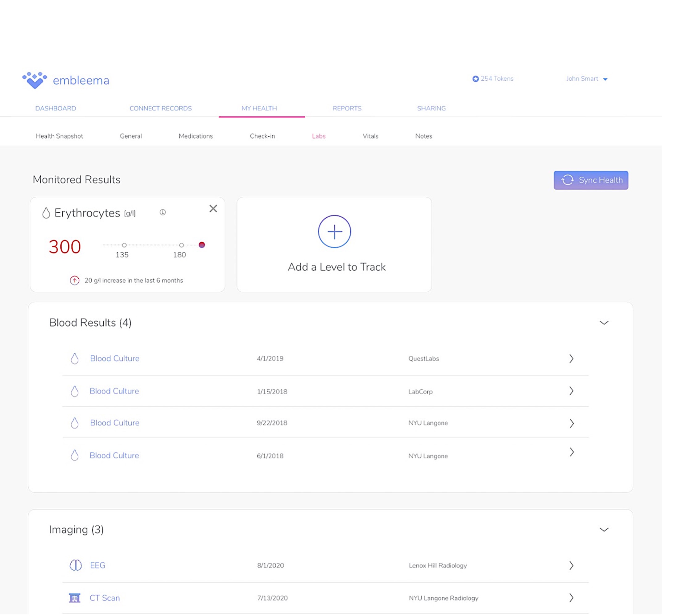Click the red upward trend arrow icon
The height and width of the screenshot is (616, 677).
[75, 280]
